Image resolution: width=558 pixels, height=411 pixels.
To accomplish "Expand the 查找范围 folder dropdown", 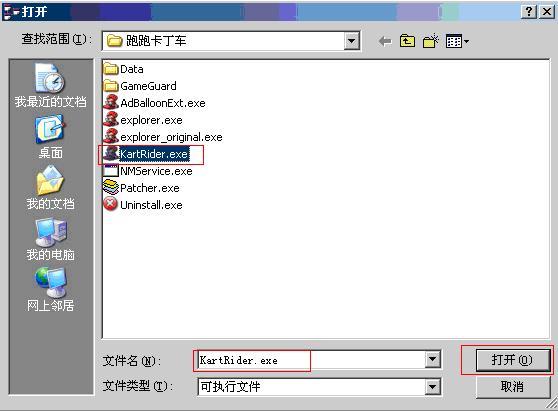I will [x=351, y=41].
